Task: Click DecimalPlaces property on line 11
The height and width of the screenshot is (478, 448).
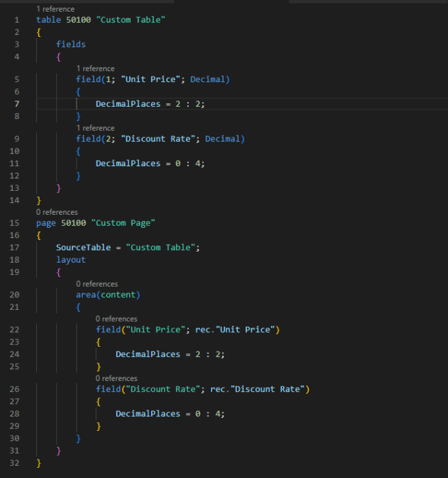Action: tap(129, 163)
